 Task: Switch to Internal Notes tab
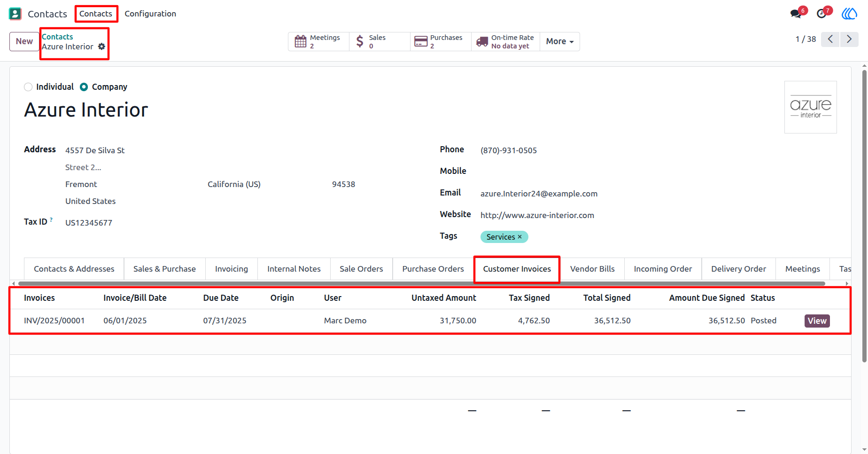click(294, 269)
